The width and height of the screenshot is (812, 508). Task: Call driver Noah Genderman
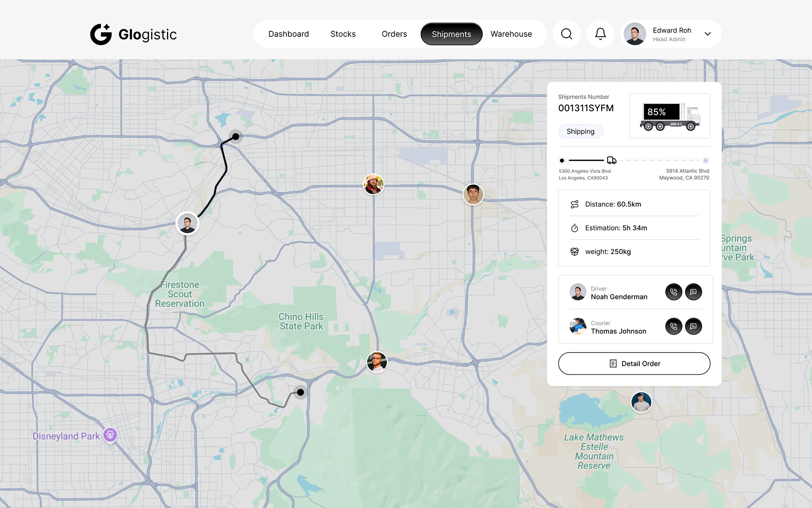pos(673,292)
